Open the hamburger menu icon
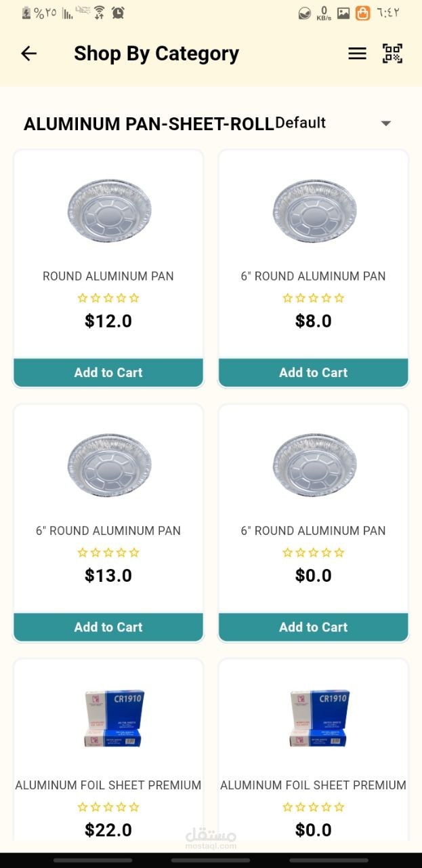 [x=357, y=54]
